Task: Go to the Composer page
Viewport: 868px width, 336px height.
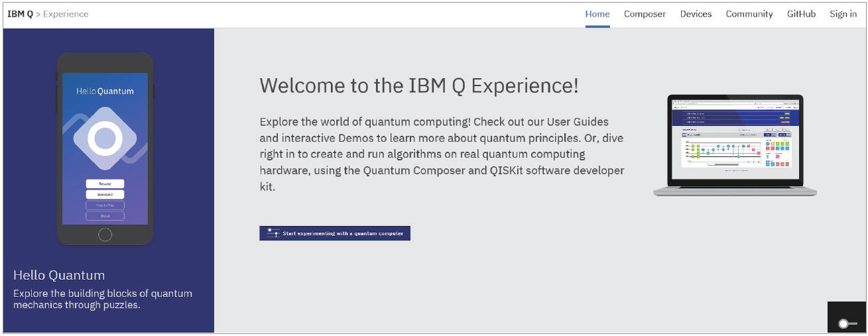Action: (x=645, y=14)
